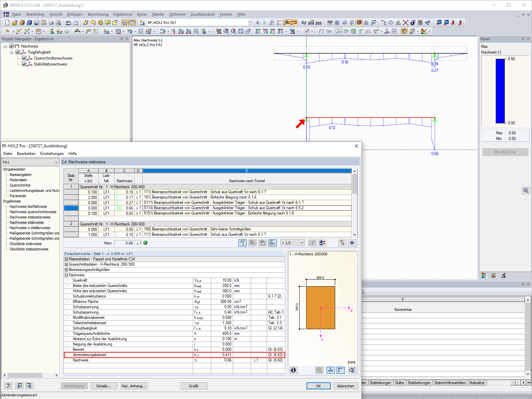This screenshot has height=399, width=532.
Task: Open the info icon below cross-section preview
Action: click(293, 370)
